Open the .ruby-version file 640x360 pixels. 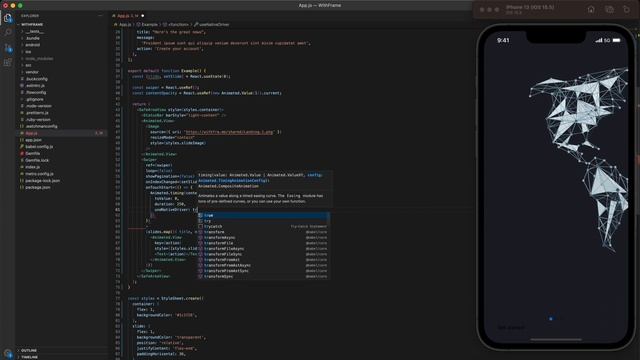point(61,120)
